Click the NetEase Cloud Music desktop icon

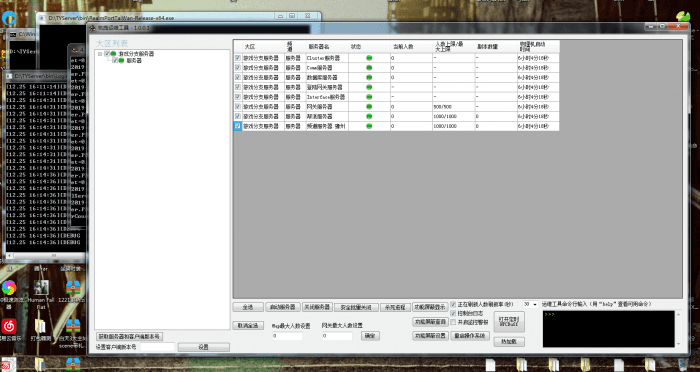[x=8, y=326]
